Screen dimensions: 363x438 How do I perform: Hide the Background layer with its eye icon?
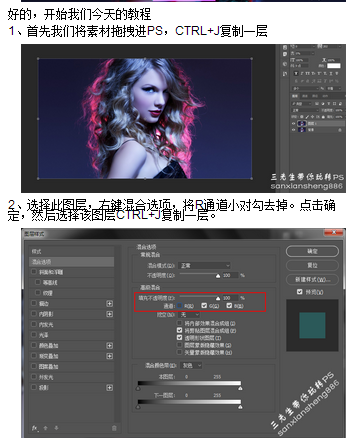pos(293,130)
